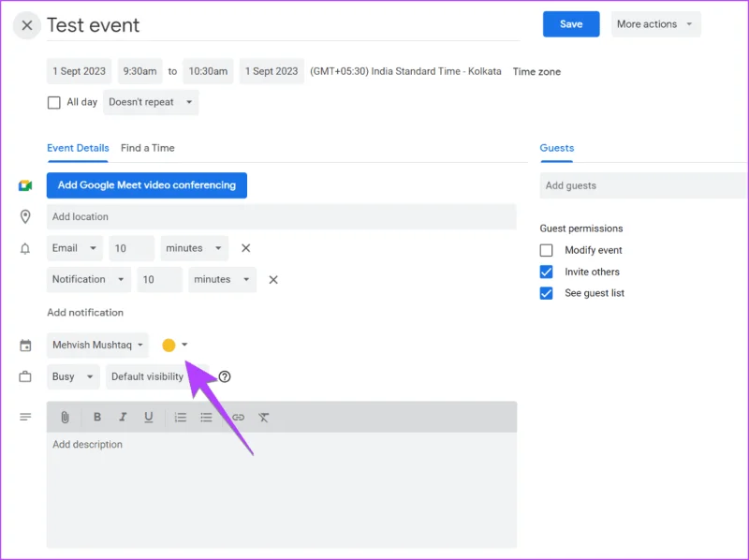Change the start date 1 Sept 2023
This screenshot has width=749, height=560.
(80, 71)
